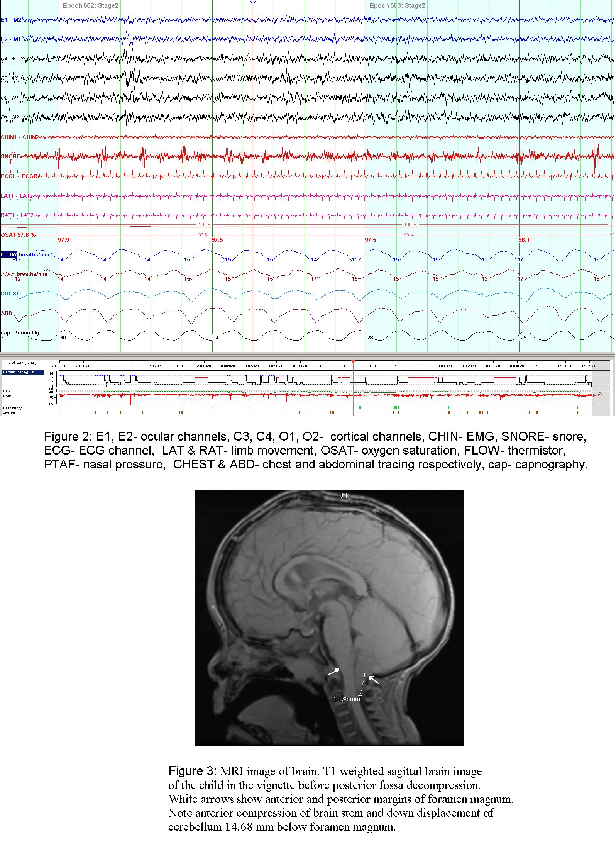616x848 pixels.
Task: Click the C4 - M1 cortical channel label
Action: 9,59
